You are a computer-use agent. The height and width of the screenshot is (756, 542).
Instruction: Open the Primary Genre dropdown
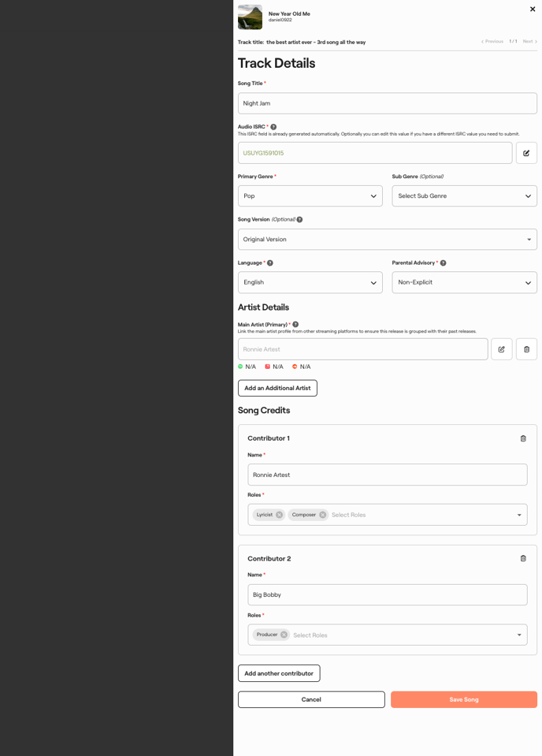coord(310,196)
